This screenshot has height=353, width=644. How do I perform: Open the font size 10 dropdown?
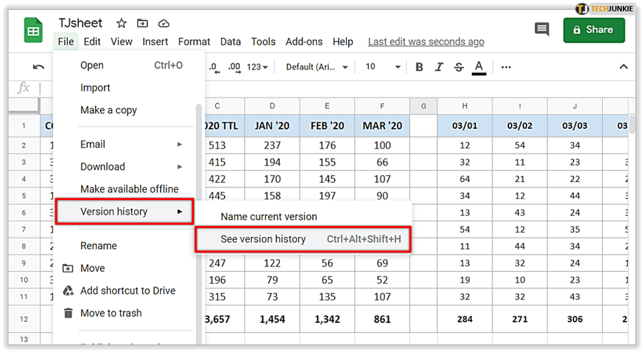point(383,67)
